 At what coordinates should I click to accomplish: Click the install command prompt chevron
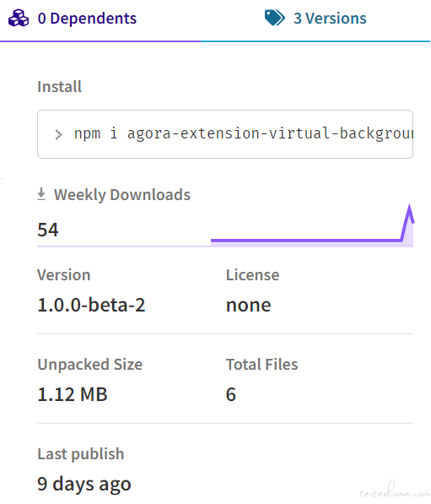[58, 134]
